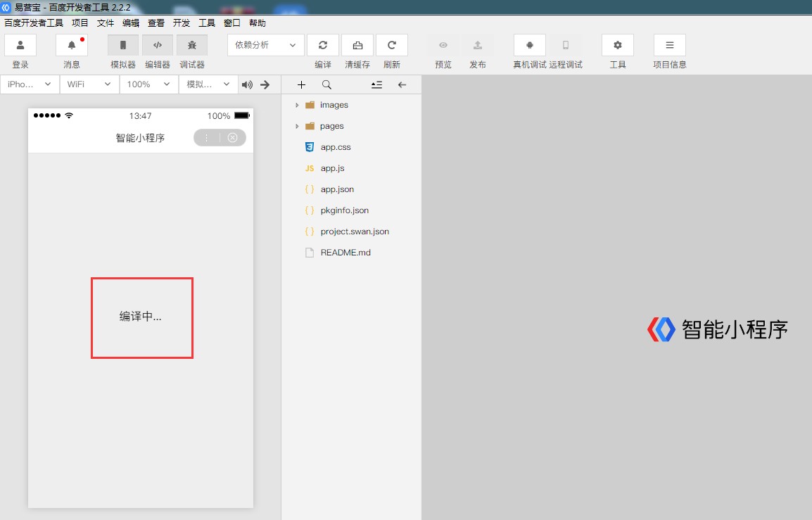Screen dimensions: 812x520
Task: Click the 编译 compile refresh icon
Action: click(323, 45)
